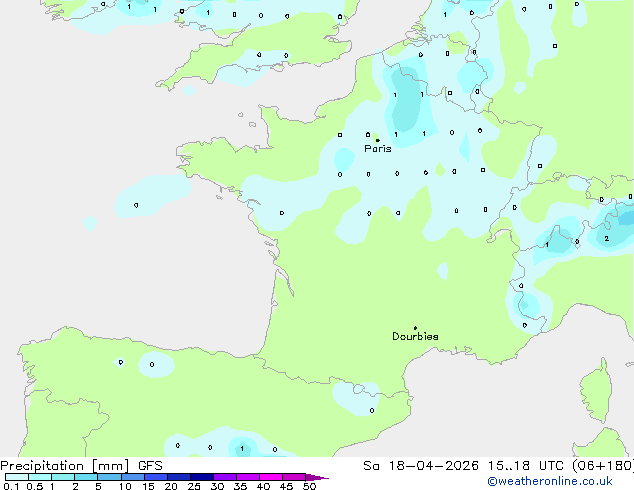This screenshot has height=490, width=634.
Task: Select the black dot marker above Dourbies
Action: point(415,328)
